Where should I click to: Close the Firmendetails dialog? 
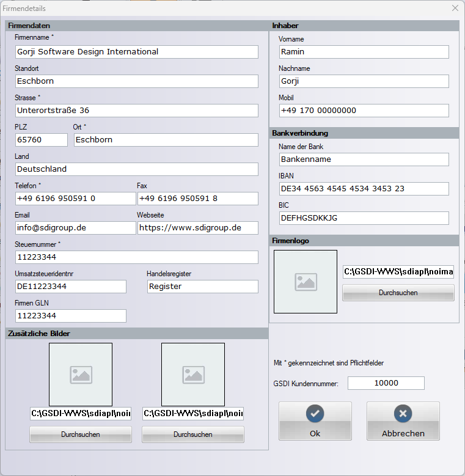click(455, 8)
